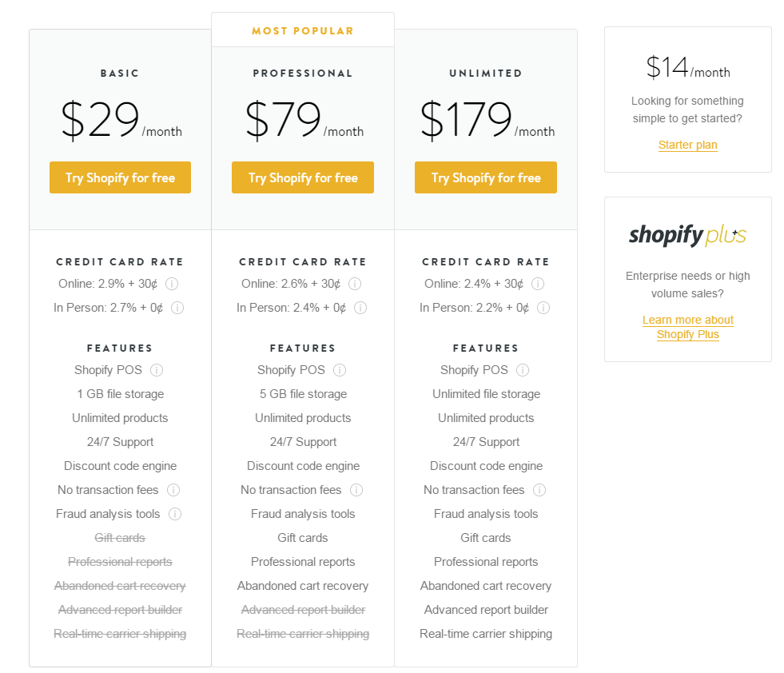Open Shopify POS info icon in Basic plan
Viewport: 784px width, 673px height.
click(157, 370)
